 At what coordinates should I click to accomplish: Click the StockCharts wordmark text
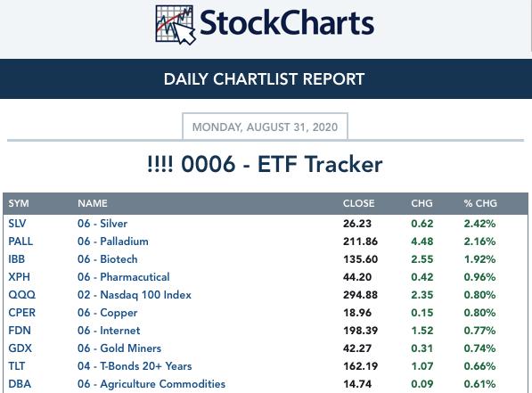pos(287,23)
